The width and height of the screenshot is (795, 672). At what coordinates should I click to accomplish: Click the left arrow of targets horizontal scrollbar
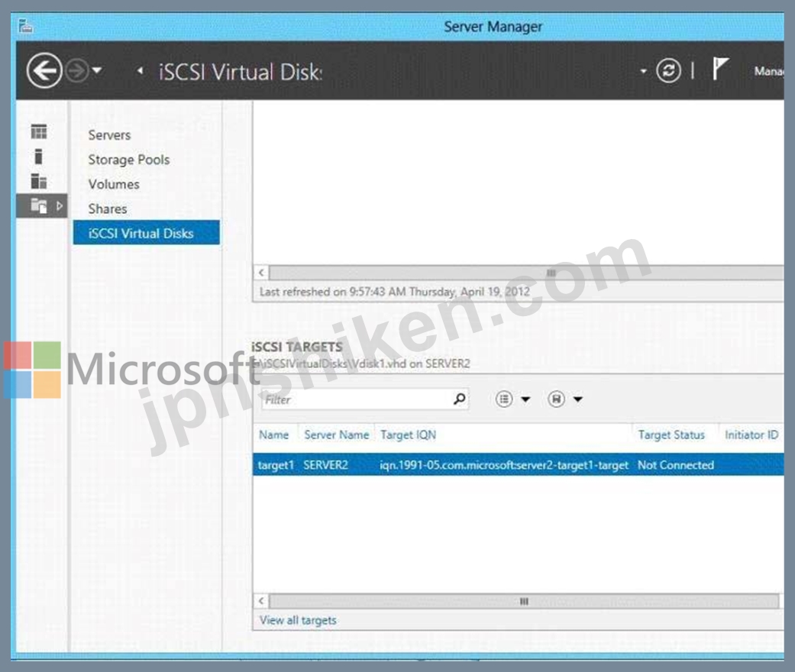(261, 602)
